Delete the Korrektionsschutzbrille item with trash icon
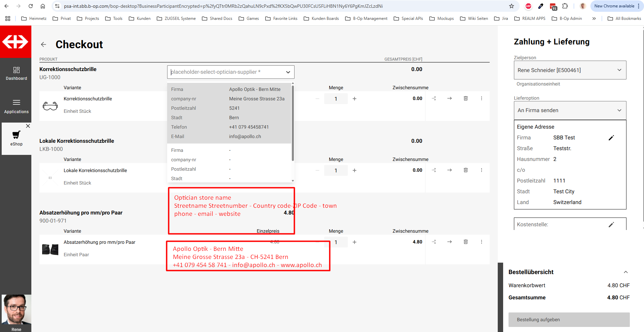 pyautogui.click(x=465, y=98)
